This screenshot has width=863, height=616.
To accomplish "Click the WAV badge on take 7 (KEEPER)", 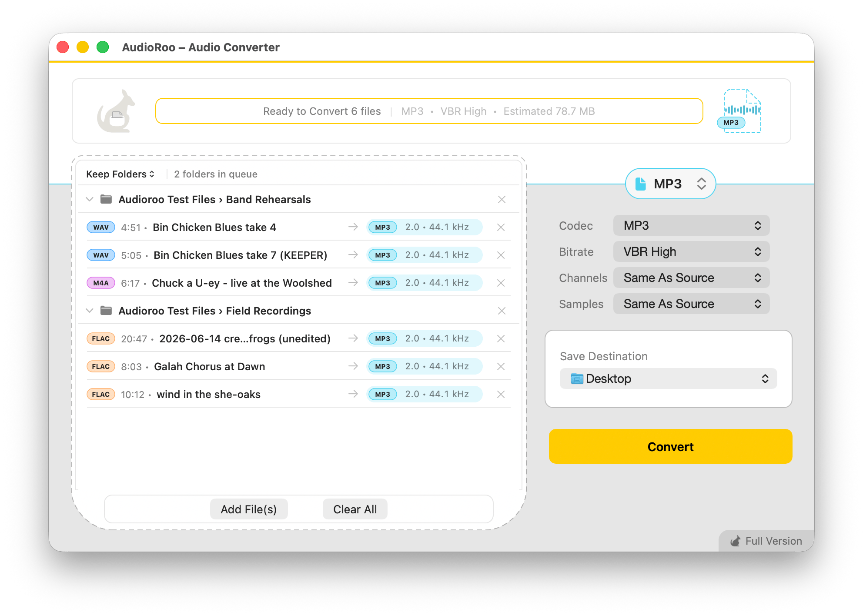I will 101,255.
